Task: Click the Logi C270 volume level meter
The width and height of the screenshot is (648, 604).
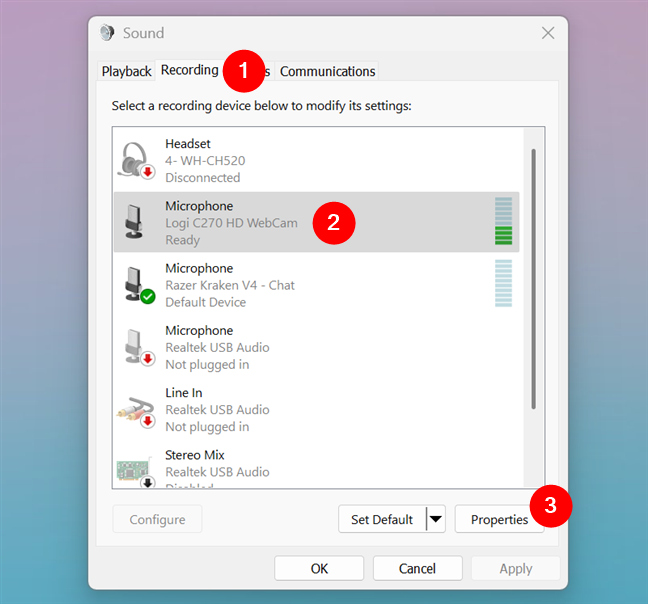Action: pyautogui.click(x=503, y=221)
